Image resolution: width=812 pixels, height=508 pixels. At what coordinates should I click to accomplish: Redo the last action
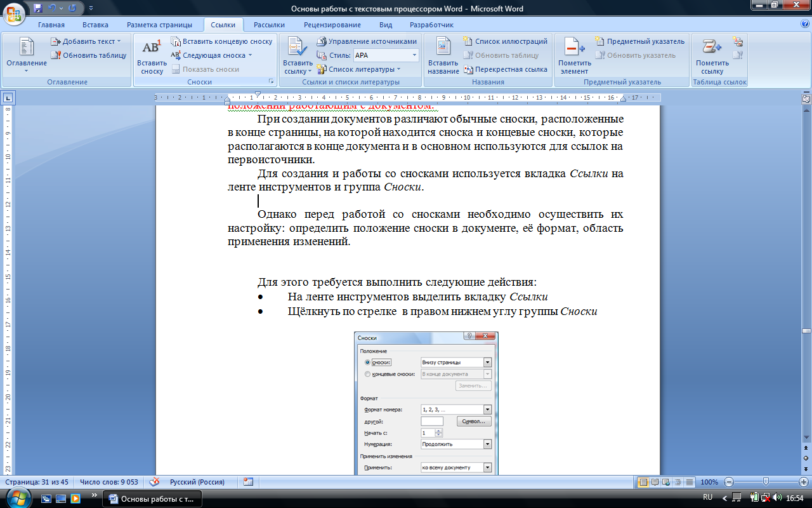[72, 8]
